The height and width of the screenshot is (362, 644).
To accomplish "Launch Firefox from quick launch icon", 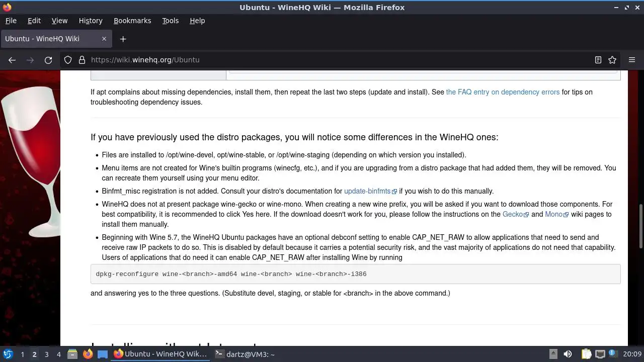I will (x=88, y=354).
